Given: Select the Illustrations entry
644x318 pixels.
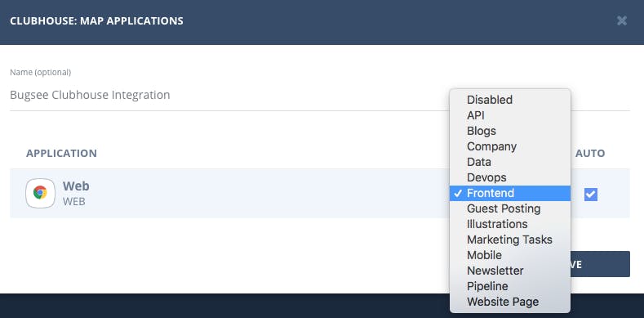Looking at the screenshot, I should coord(510,224).
